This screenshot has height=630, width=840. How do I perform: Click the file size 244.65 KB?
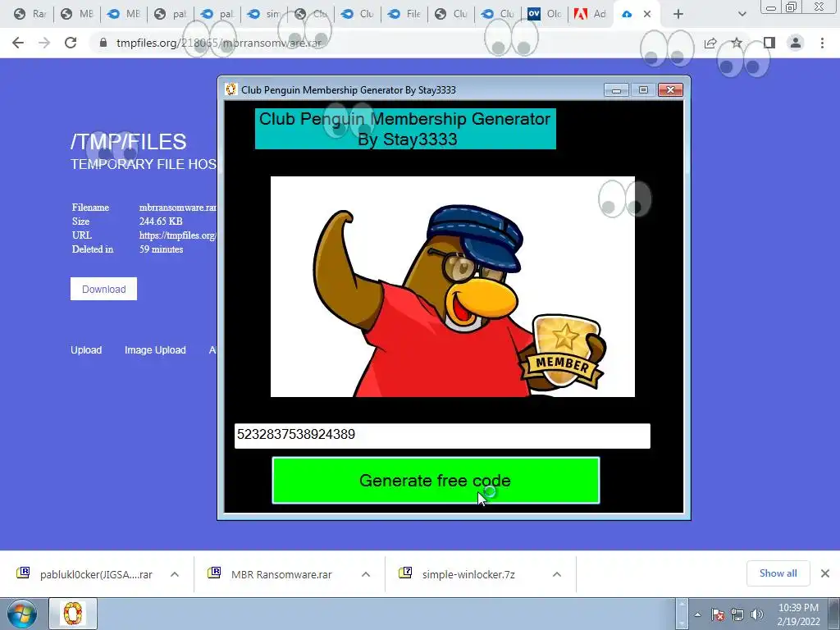coord(162,221)
